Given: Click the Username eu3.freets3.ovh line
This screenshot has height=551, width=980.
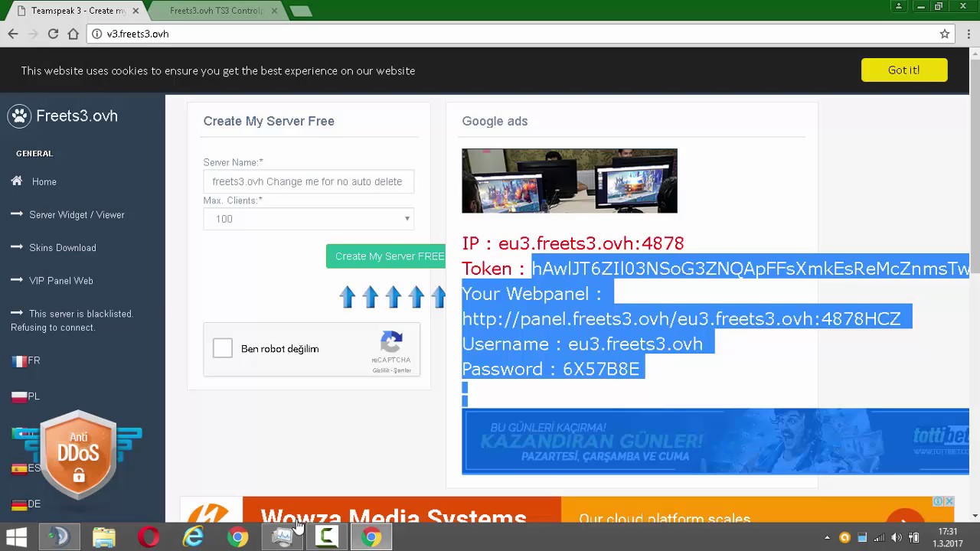Looking at the screenshot, I should (x=582, y=344).
